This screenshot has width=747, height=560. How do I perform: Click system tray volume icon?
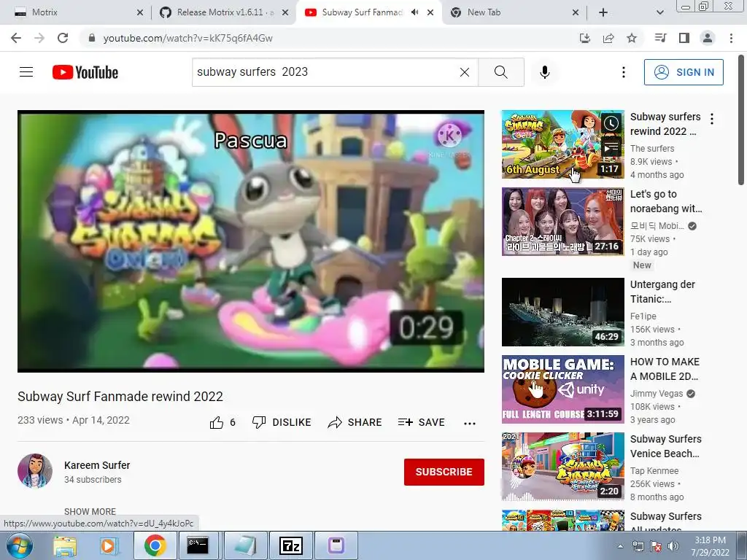click(673, 546)
